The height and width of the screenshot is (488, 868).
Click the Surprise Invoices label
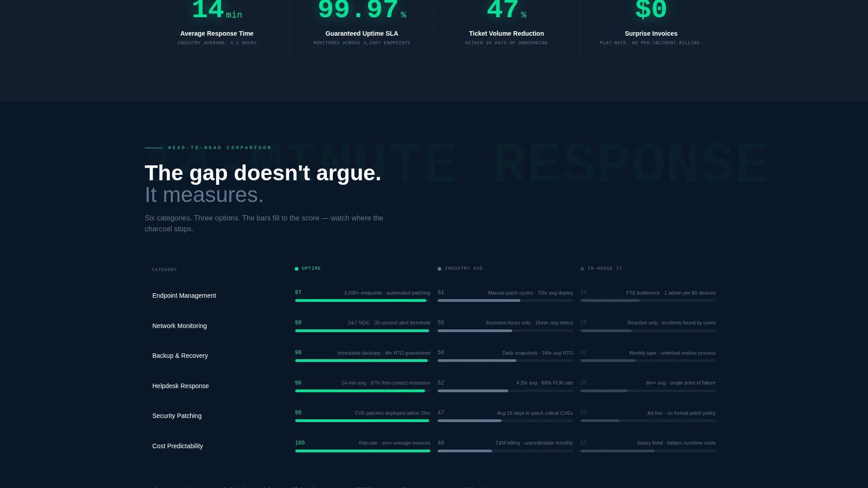[x=651, y=33]
